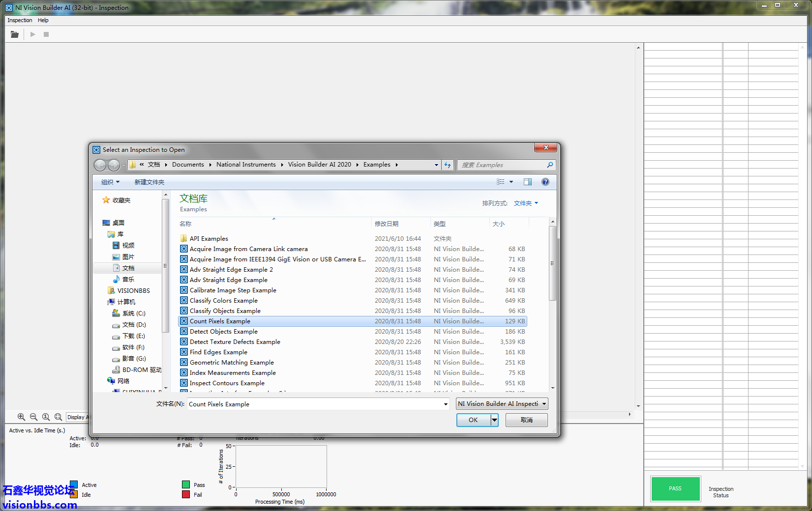
Task: Click the Open Inspection folder icon
Action: (15, 34)
